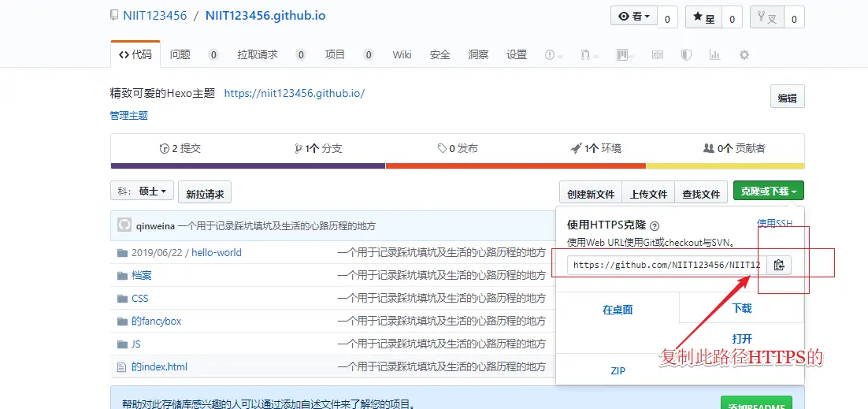Click the 创建新文件 button
This screenshot has width=868, height=409.
pos(591,192)
